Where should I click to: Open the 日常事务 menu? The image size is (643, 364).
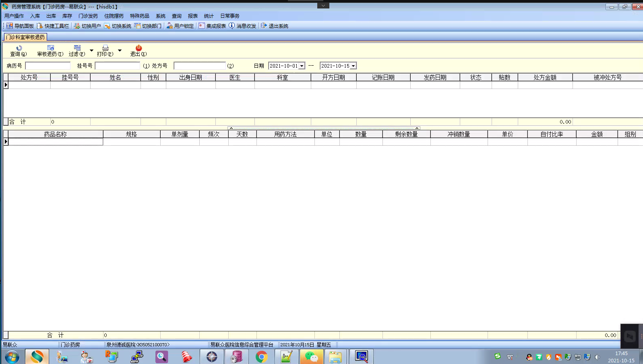pyautogui.click(x=230, y=16)
